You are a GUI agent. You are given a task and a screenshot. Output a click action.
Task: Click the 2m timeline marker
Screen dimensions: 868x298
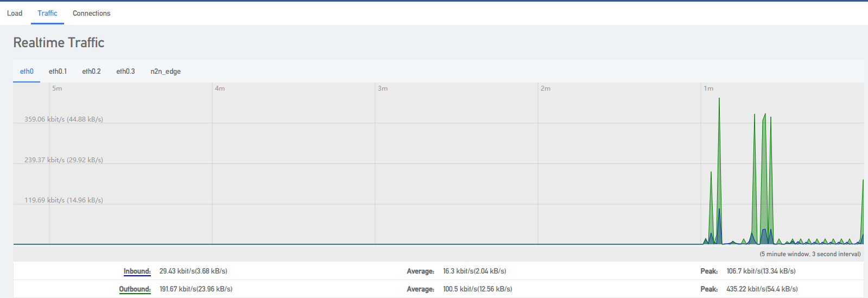546,88
